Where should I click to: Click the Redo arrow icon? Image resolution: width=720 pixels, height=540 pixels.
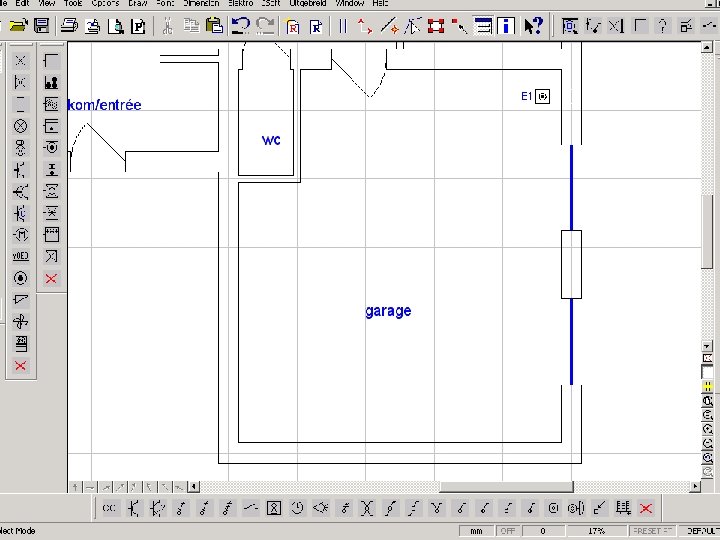[265, 26]
